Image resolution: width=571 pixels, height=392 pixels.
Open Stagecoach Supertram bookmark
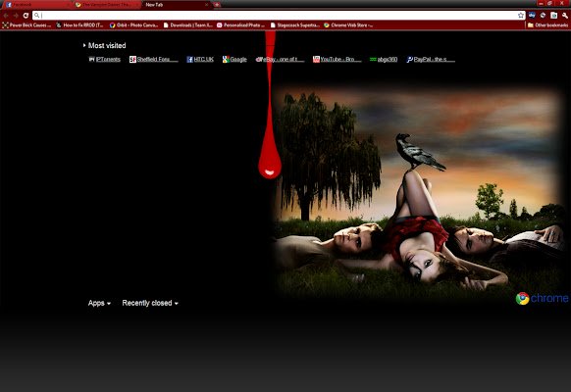[295, 25]
